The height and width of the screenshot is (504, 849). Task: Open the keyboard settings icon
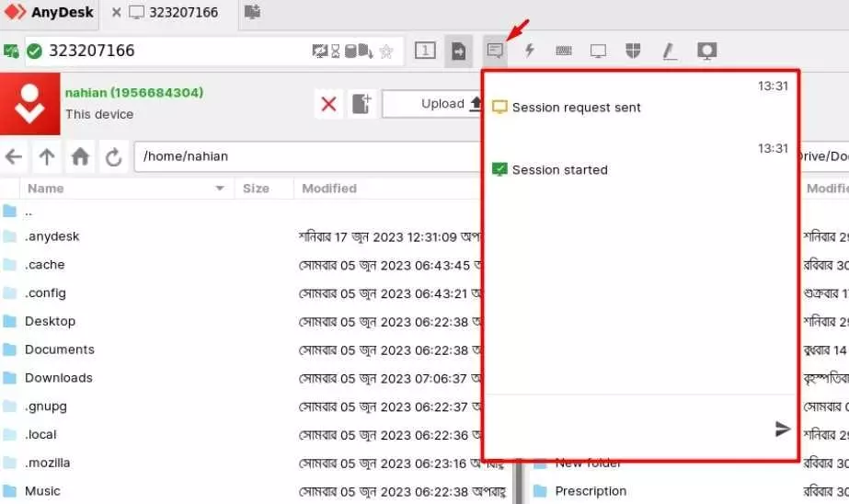[564, 51]
